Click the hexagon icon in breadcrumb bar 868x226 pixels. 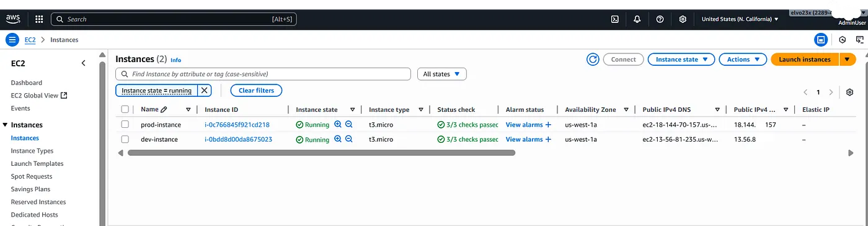point(842,40)
